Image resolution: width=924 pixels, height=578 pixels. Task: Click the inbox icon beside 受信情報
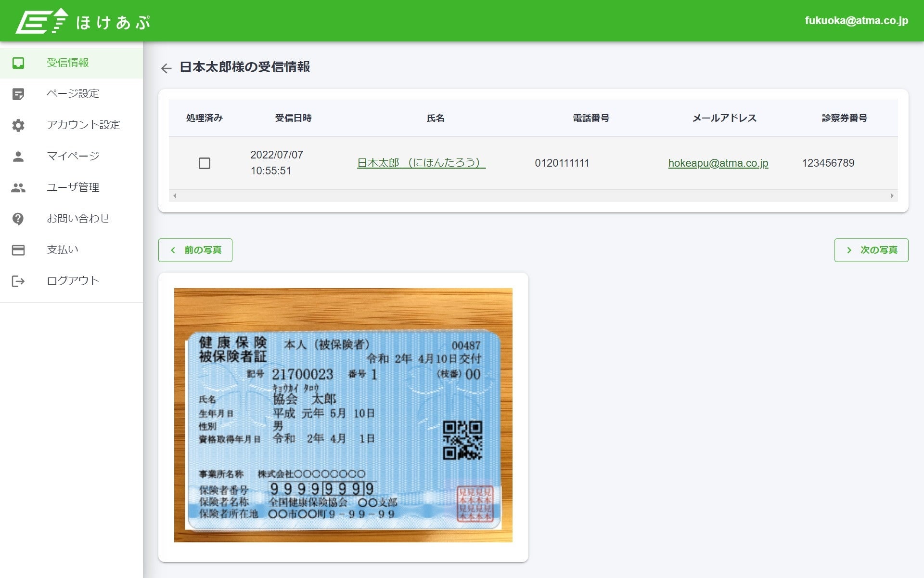(18, 63)
